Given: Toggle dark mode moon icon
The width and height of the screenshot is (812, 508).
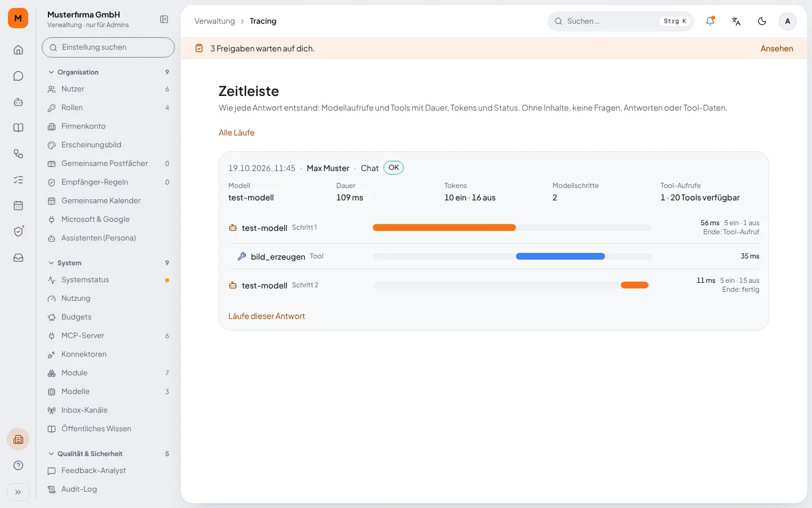Looking at the screenshot, I should (x=762, y=21).
